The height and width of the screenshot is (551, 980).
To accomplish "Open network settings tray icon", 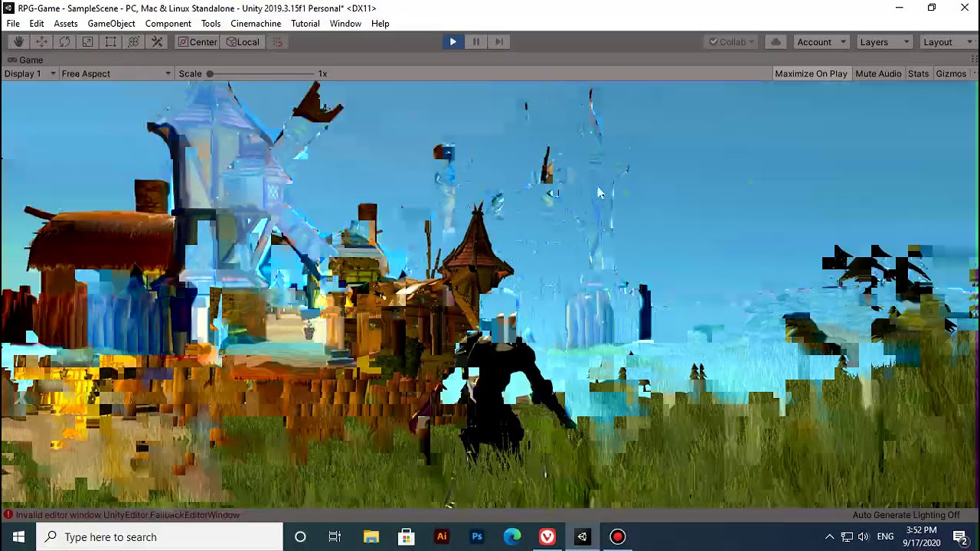I will click(x=847, y=537).
